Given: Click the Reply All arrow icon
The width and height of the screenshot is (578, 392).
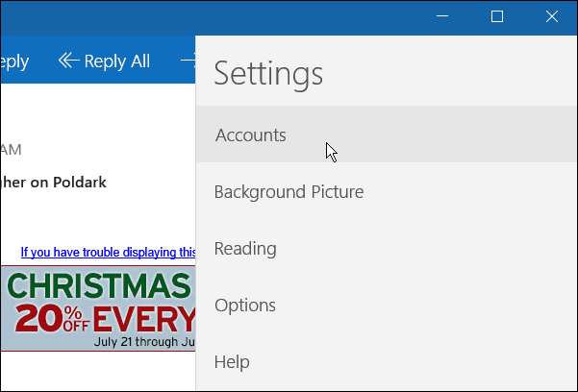Looking at the screenshot, I should (x=68, y=61).
